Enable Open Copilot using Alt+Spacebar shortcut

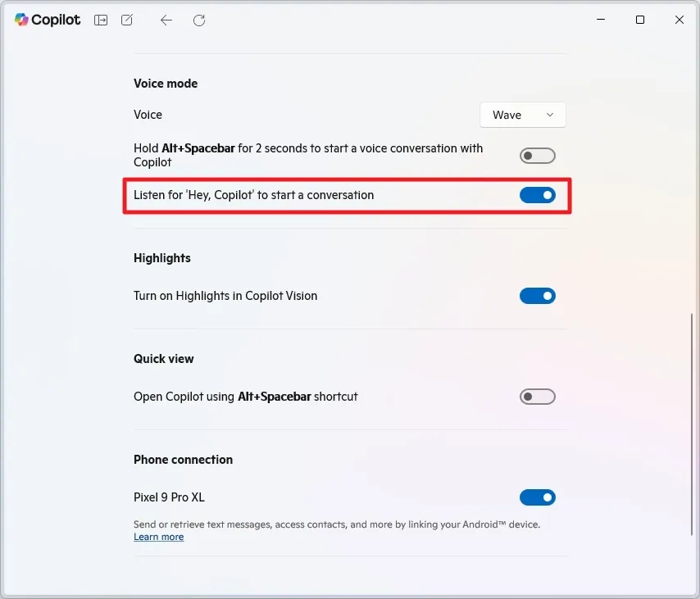538,397
